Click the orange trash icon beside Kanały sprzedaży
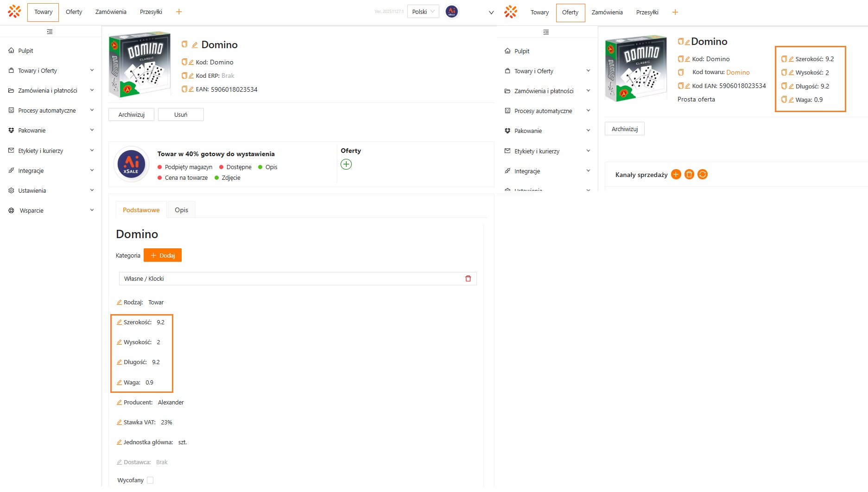 click(689, 175)
